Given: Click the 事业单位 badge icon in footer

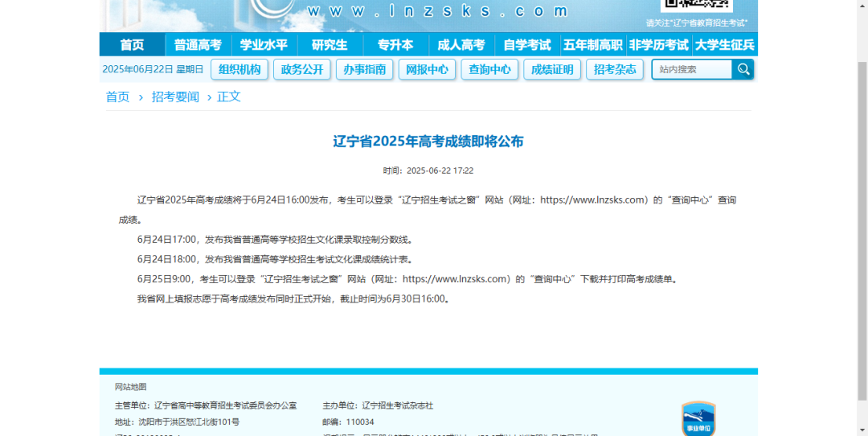Looking at the screenshot, I should coord(698,418).
